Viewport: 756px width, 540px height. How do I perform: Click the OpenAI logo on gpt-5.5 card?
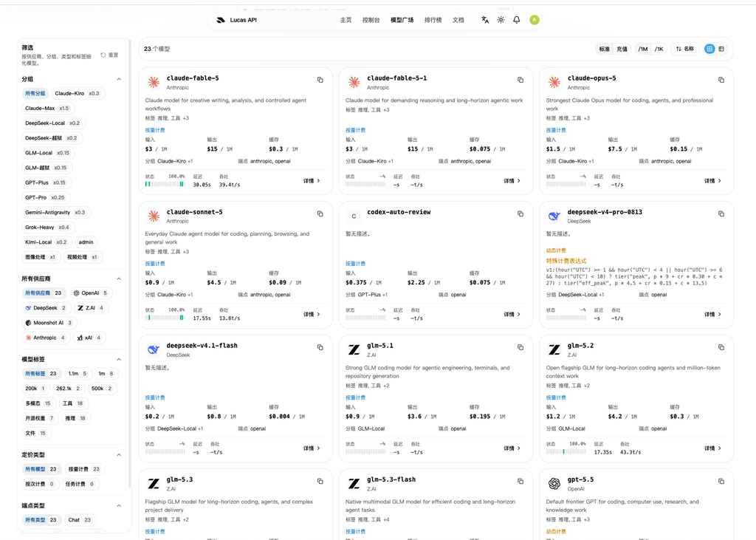click(554, 484)
